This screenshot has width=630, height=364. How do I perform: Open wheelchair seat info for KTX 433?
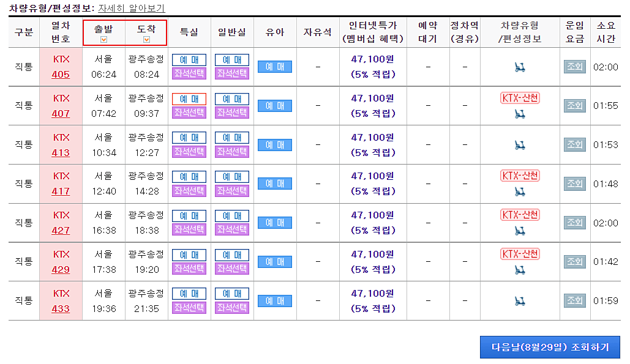[x=520, y=302]
